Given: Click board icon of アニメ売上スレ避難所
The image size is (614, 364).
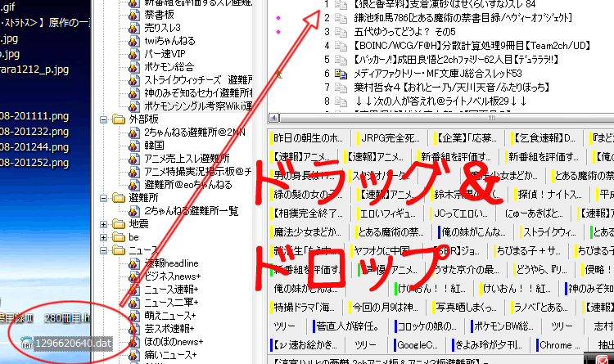Looking at the screenshot, I should click(x=134, y=159).
